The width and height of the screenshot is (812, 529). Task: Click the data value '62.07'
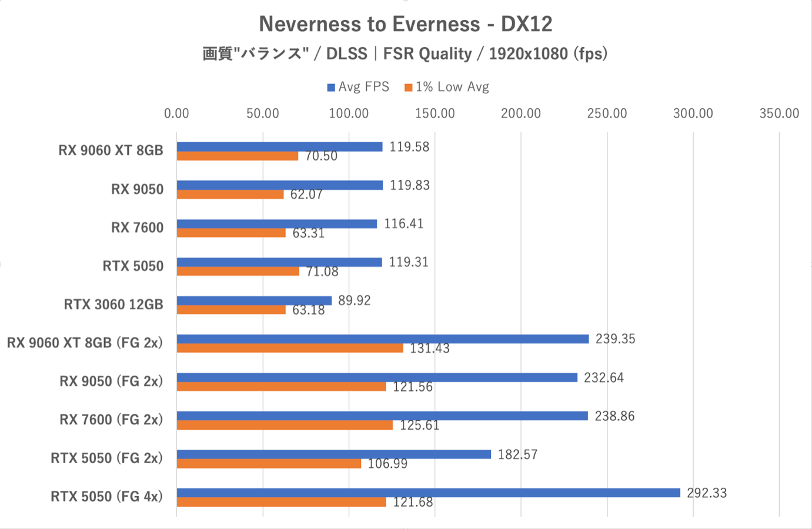(x=306, y=195)
